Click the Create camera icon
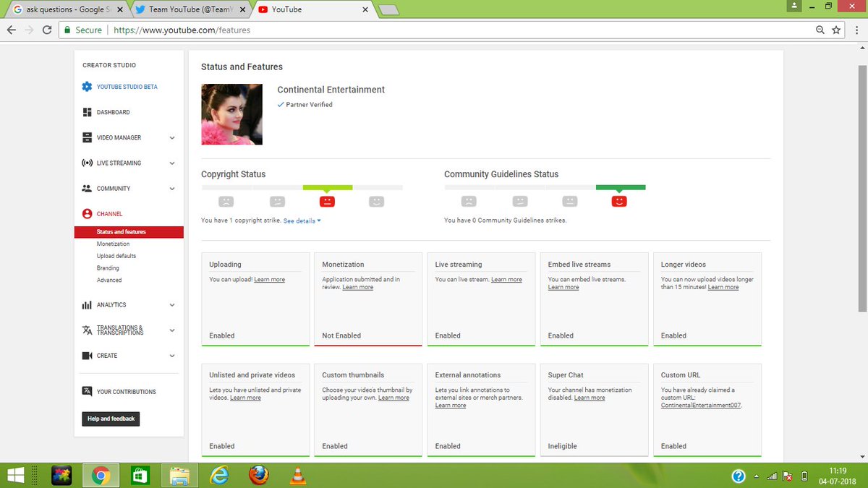Viewport: 868px width, 488px height. point(87,356)
